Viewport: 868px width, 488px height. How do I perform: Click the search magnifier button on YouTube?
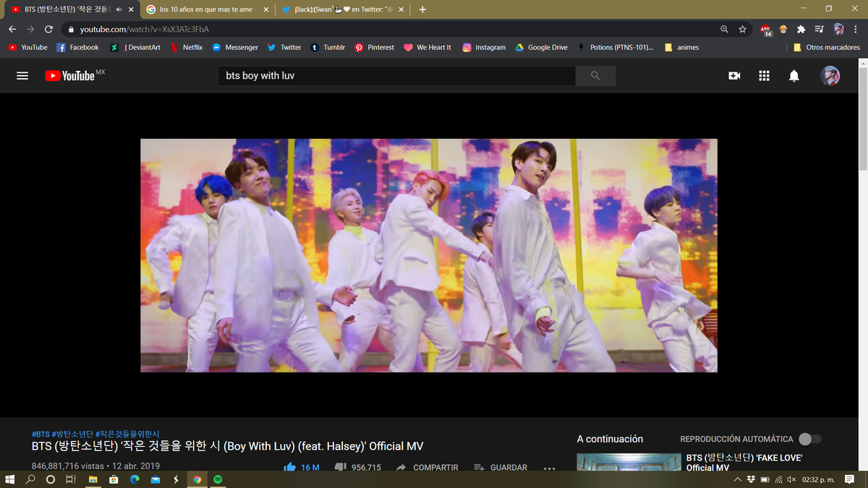point(595,76)
